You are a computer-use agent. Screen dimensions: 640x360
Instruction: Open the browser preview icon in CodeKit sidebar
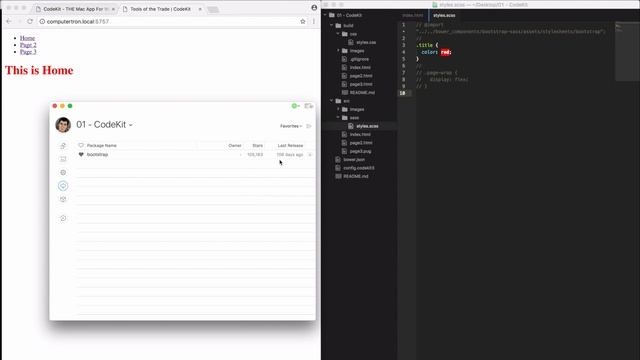(x=63, y=159)
